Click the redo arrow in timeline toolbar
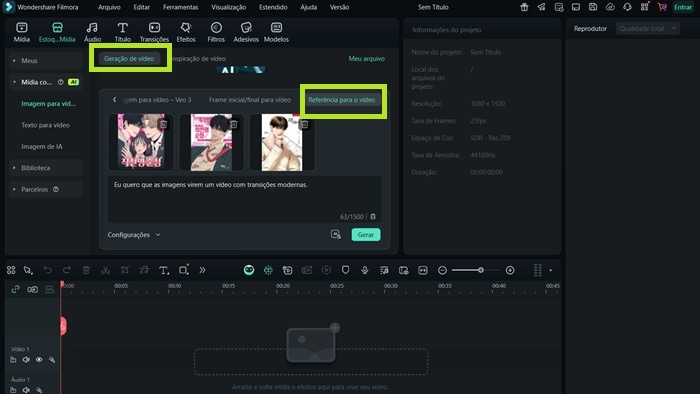Viewport: 700px width, 394px height. click(67, 270)
